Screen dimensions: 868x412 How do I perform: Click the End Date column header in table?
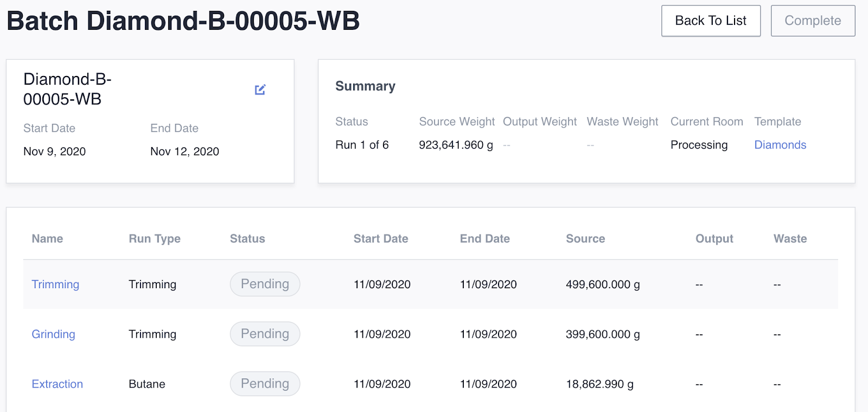pyautogui.click(x=484, y=239)
